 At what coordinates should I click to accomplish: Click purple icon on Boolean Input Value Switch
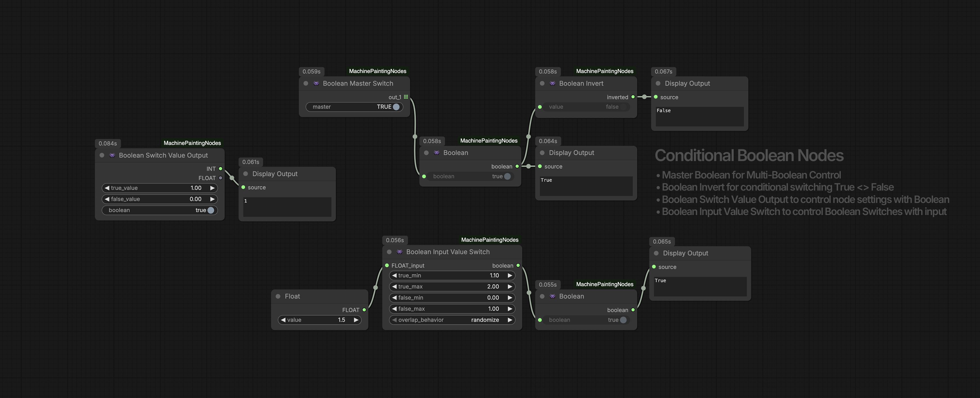(399, 252)
